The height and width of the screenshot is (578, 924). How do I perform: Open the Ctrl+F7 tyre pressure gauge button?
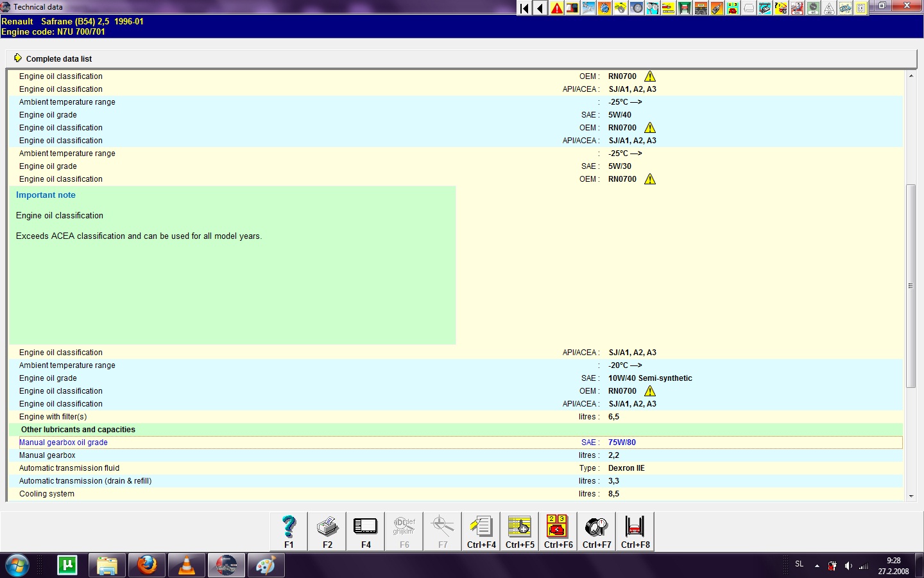pos(597,531)
